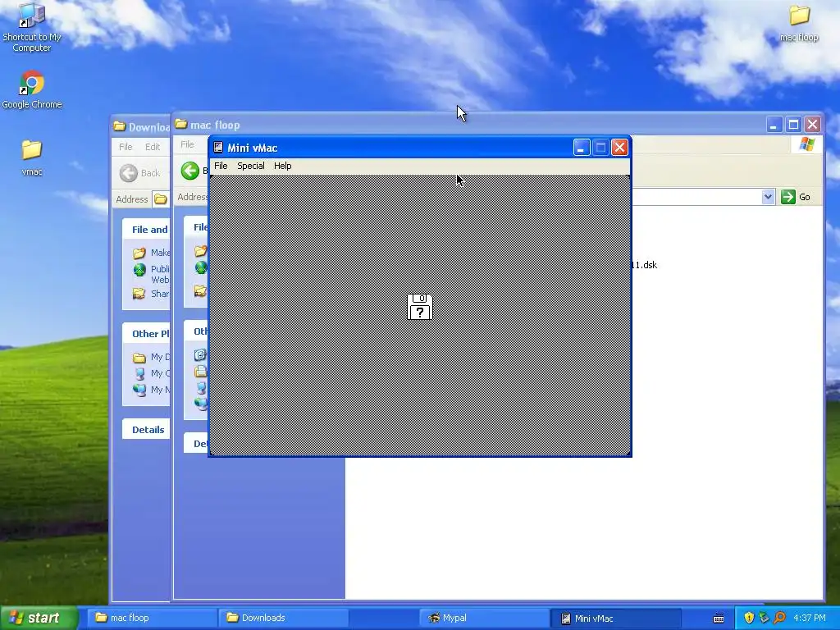Click the Mini vMac taskbar button
The image size is (840, 630).
tap(616, 618)
